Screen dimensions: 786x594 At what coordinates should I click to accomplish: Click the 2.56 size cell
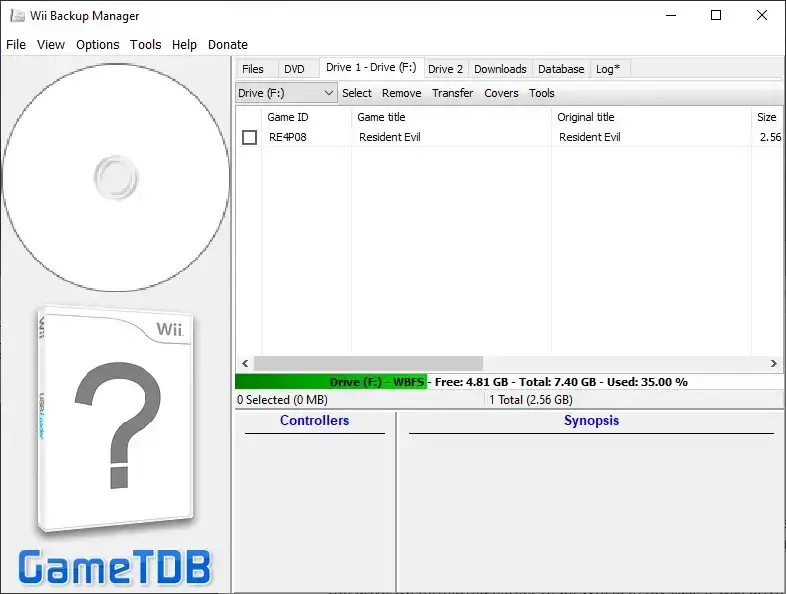pyautogui.click(x=770, y=137)
